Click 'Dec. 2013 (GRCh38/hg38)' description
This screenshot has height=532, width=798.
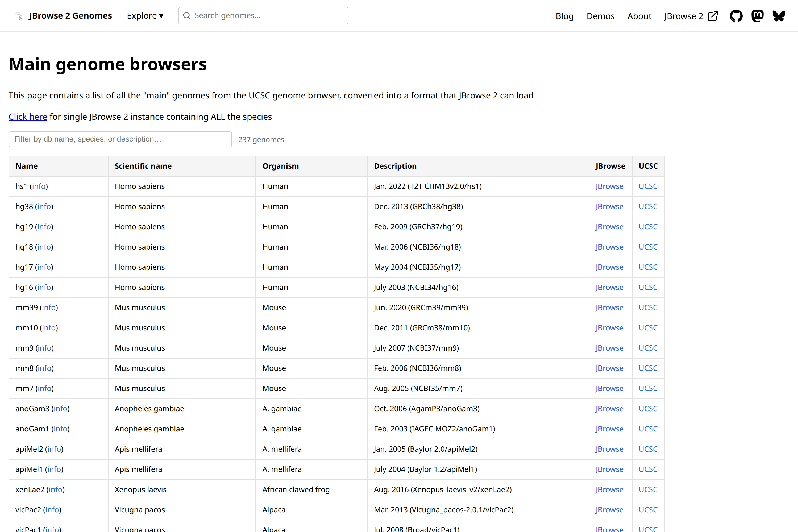pos(418,207)
